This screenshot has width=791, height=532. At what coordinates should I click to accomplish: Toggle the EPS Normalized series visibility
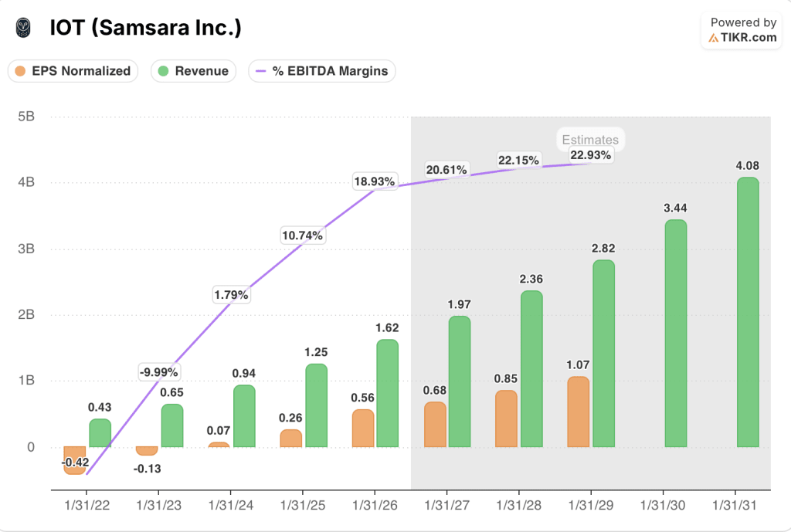(x=73, y=70)
